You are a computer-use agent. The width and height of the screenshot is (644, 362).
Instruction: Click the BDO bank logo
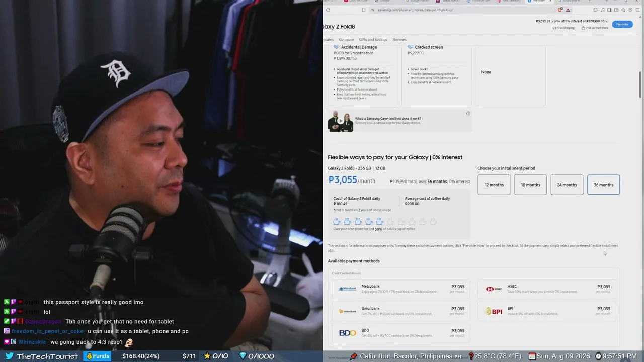[x=348, y=333]
